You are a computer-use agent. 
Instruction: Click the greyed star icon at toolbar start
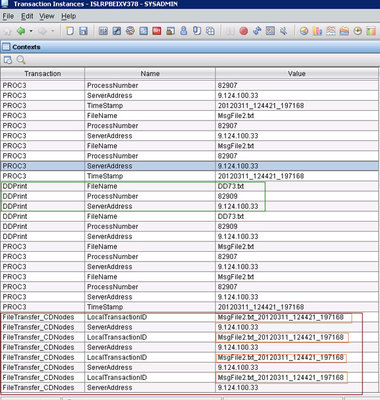8,32
